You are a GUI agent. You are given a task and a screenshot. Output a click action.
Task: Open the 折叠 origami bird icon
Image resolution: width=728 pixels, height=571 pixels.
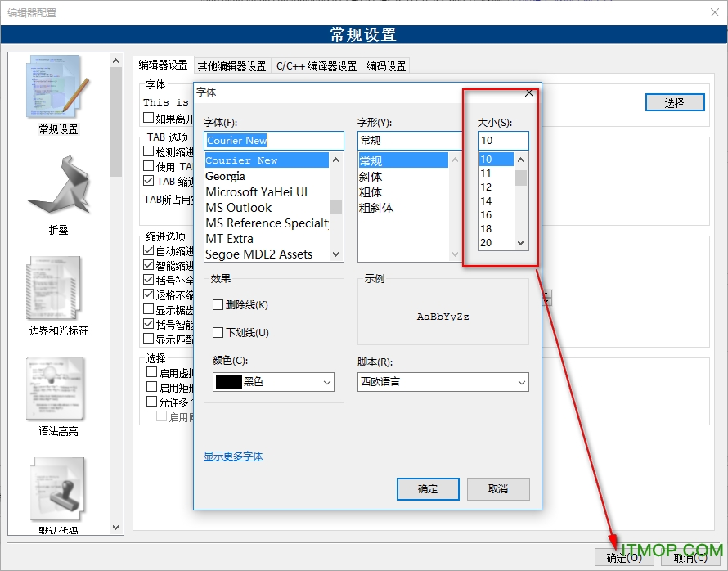click(59, 187)
